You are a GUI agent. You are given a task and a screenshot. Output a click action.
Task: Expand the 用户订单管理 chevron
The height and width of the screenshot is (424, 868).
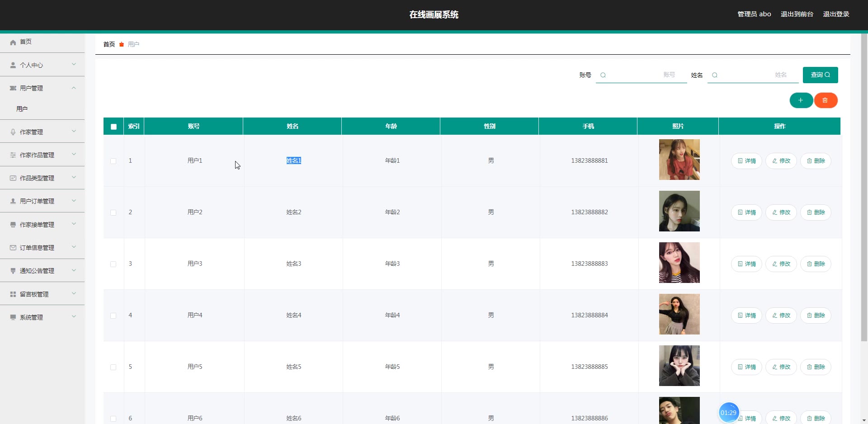click(74, 201)
